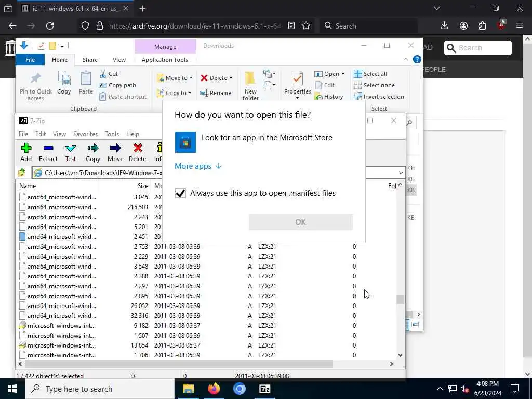Image resolution: width=532 pixels, height=399 pixels.
Task: Bookmark this page with star icon
Action: pyautogui.click(x=306, y=26)
